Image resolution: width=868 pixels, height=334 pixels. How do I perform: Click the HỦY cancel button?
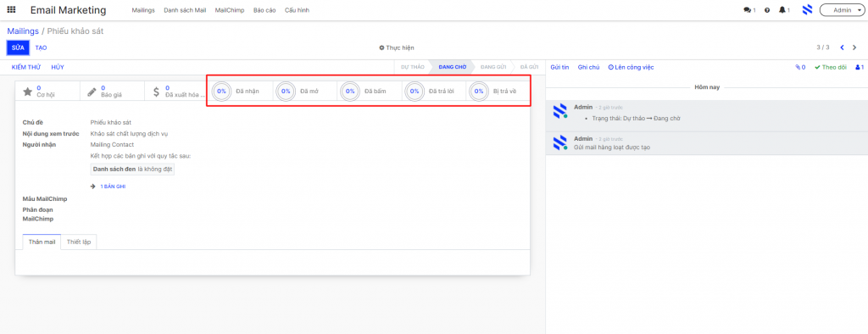tap(58, 67)
